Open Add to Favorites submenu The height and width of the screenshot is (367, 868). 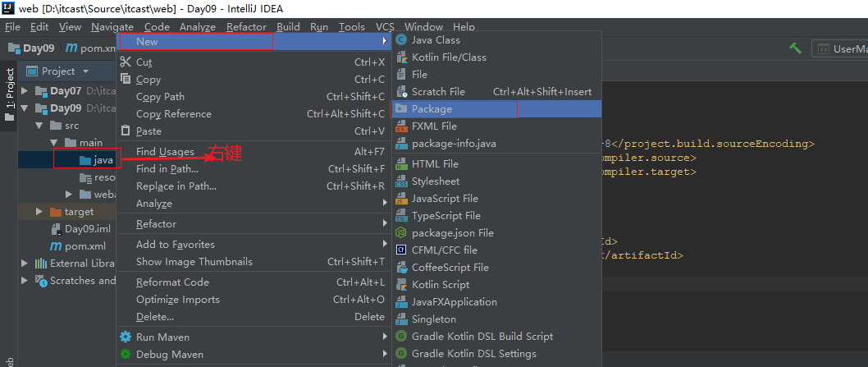(x=253, y=245)
